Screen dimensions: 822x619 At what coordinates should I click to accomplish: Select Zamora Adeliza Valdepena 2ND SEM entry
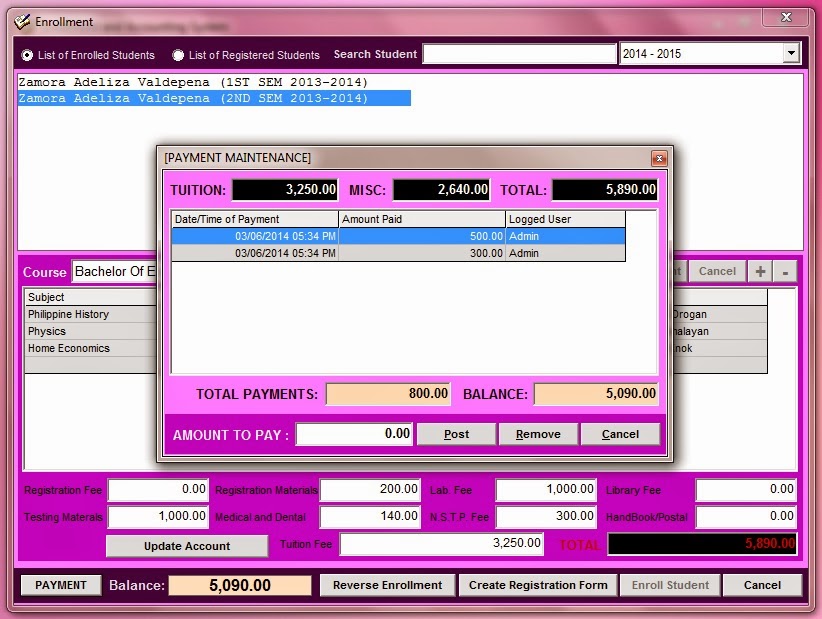click(214, 98)
